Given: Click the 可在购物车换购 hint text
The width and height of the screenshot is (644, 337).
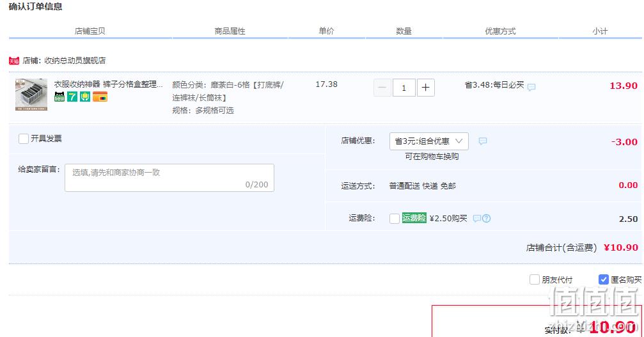Looking at the screenshot, I should tap(432, 157).
